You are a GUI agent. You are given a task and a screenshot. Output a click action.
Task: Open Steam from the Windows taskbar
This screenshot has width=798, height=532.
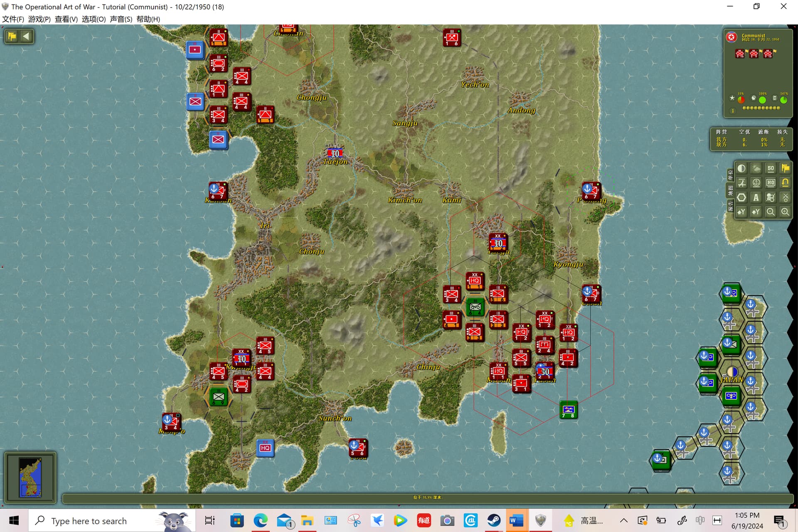(x=494, y=520)
